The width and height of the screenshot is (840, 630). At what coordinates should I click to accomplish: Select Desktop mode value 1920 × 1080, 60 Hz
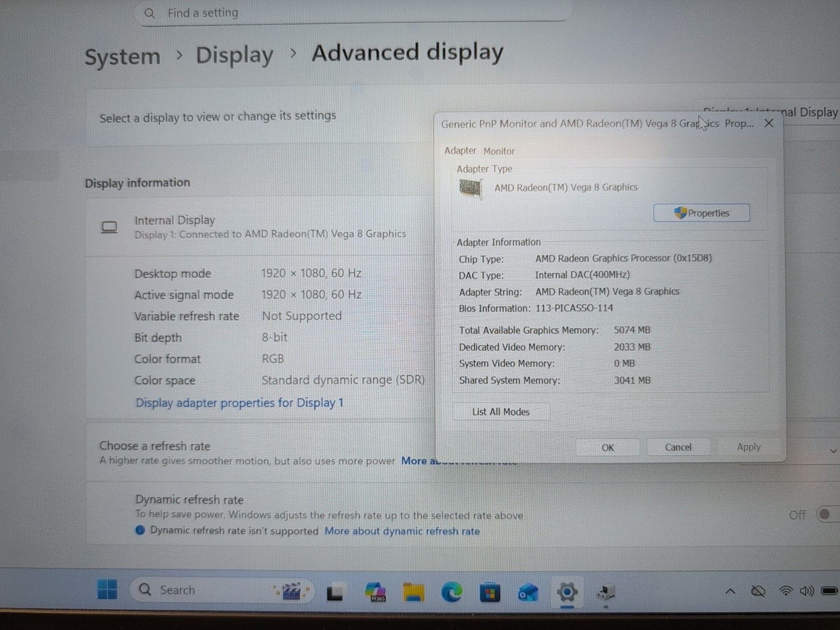tap(311, 273)
